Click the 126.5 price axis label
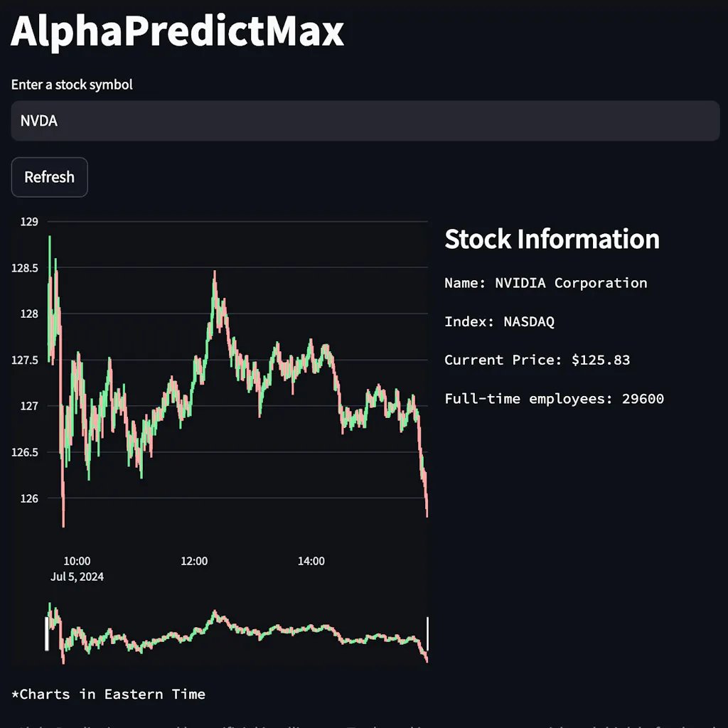Screen dimensions: 728x728 (x=25, y=452)
